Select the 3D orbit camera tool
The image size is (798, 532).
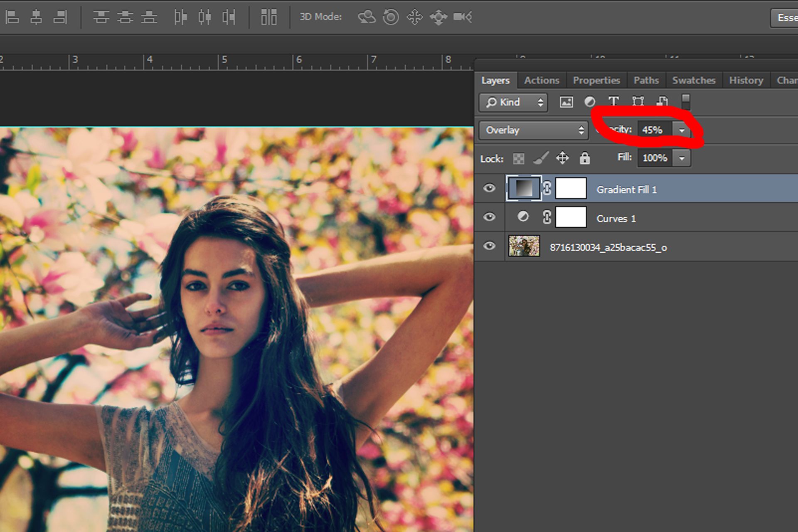[x=366, y=17]
